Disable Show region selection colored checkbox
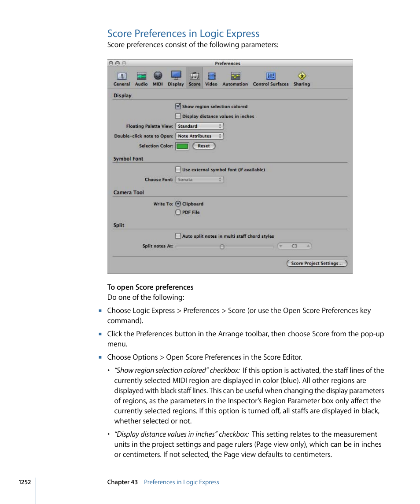Screen dimensions: 420x504 pyautogui.click(x=178, y=106)
